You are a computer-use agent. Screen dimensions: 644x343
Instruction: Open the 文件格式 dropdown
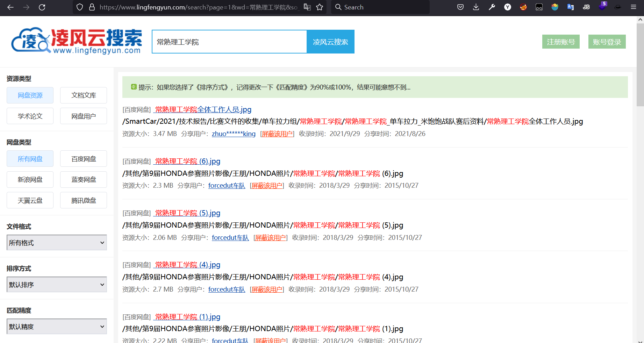pyautogui.click(x=57, y=243)
